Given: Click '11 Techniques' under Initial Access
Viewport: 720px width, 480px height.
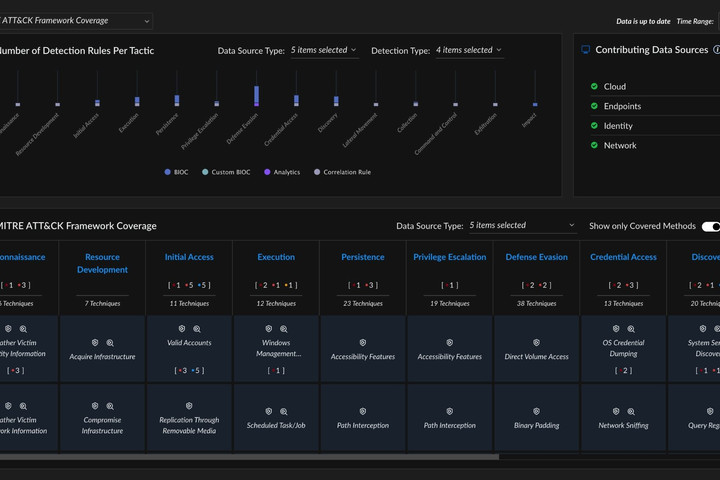Looking at the screenshot, I should (x=189, y=304).
